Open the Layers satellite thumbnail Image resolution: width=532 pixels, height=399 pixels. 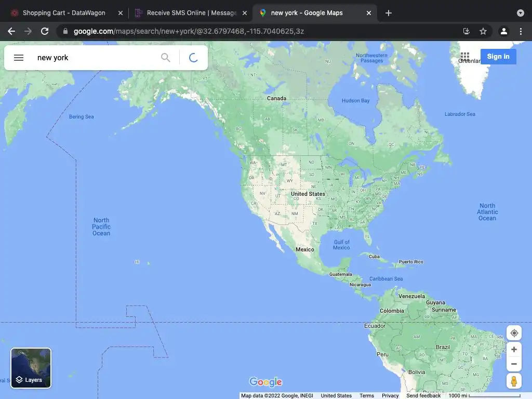tap(31, 368)
